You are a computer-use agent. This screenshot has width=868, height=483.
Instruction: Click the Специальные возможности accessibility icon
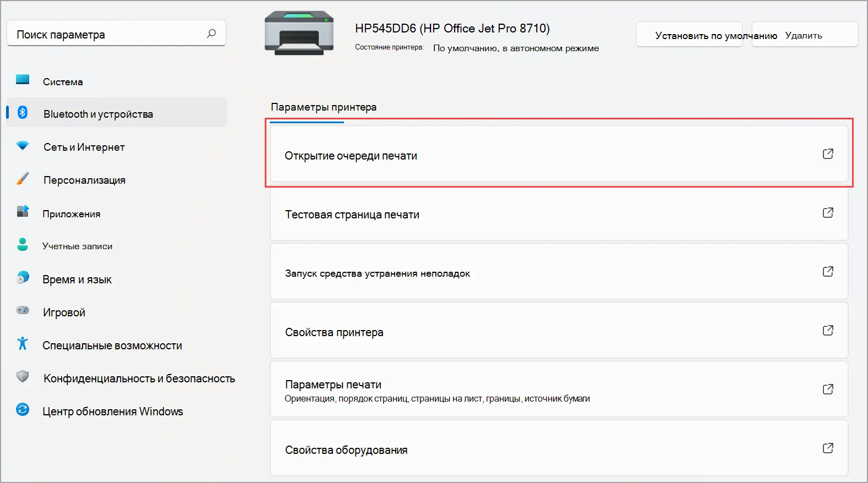[x=23, y=343]
